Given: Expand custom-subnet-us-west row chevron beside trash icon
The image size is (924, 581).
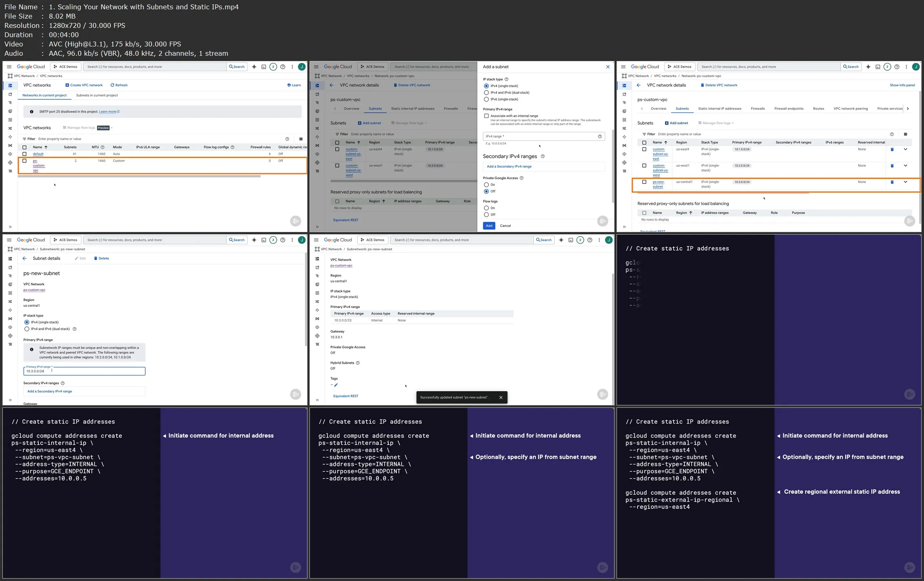Looking at the screenshot, I should coord(905,166).
